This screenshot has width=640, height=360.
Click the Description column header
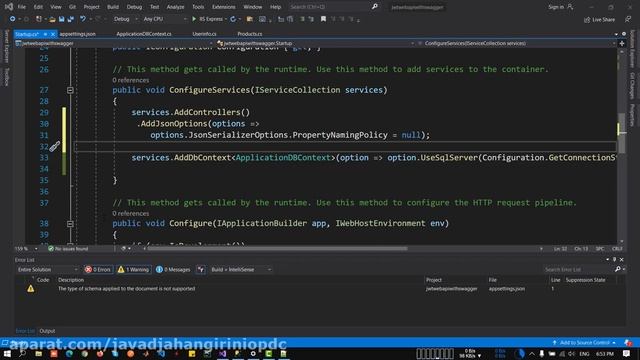[x=71, y=280]
